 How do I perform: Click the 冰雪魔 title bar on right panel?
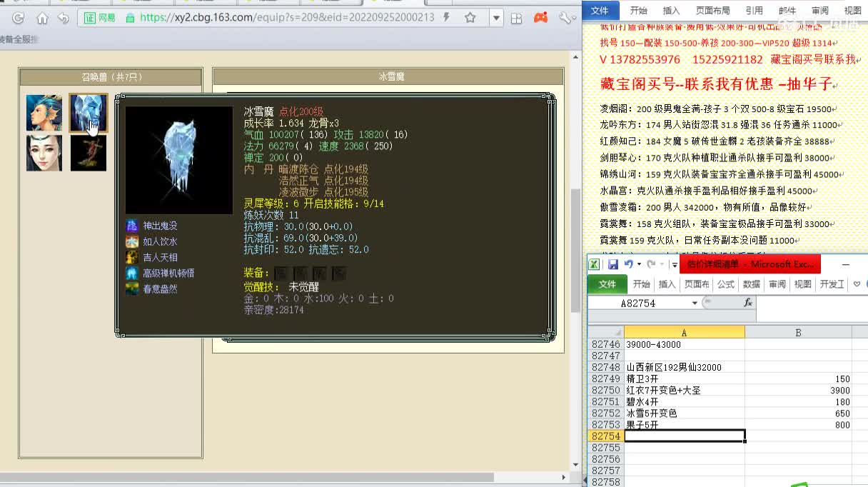point(388,76)
